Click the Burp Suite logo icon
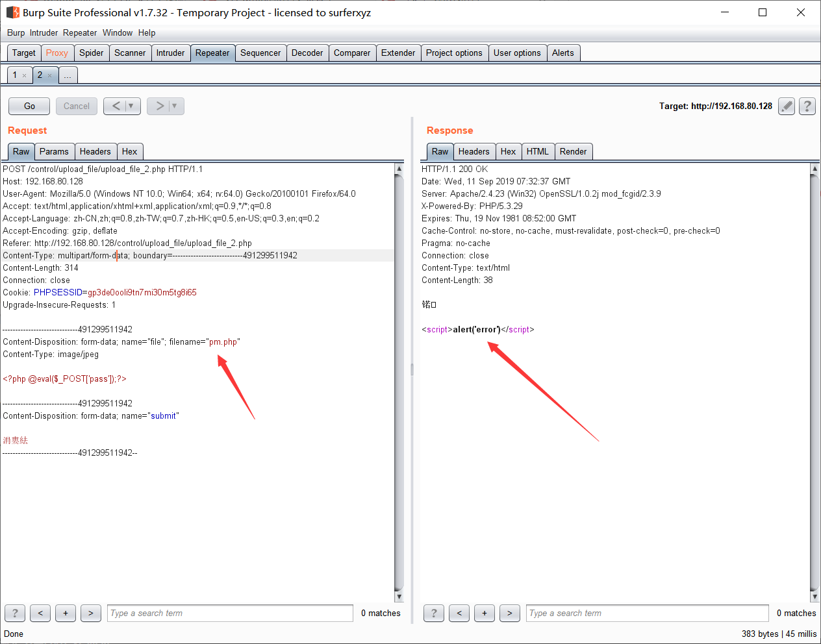Viewport: 821px width, 644px height. click(x=12, y=12)
